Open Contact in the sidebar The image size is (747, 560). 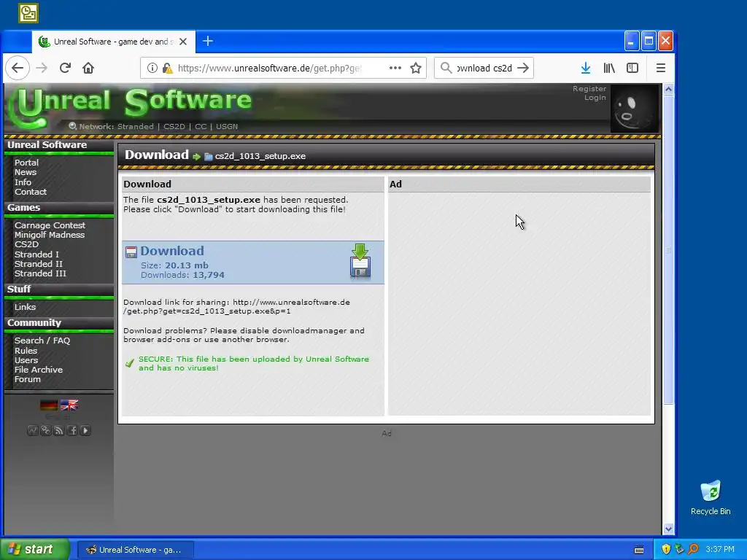(x=31, y=192)
